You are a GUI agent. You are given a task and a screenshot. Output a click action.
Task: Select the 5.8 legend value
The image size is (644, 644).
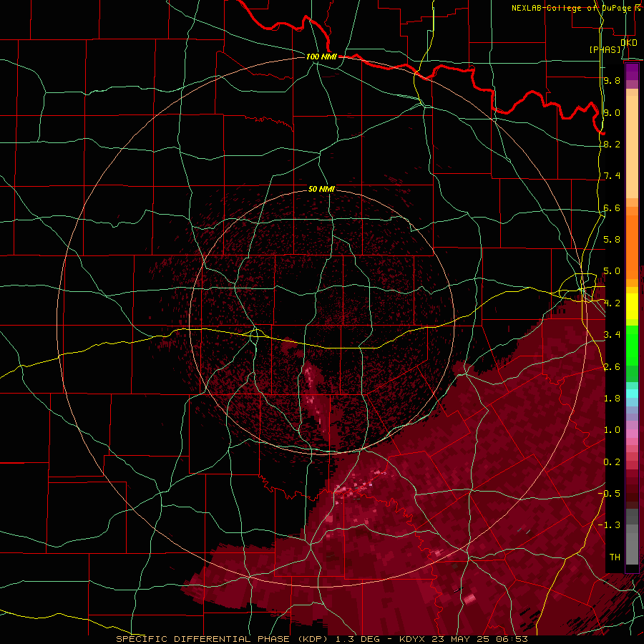[612, 240]
